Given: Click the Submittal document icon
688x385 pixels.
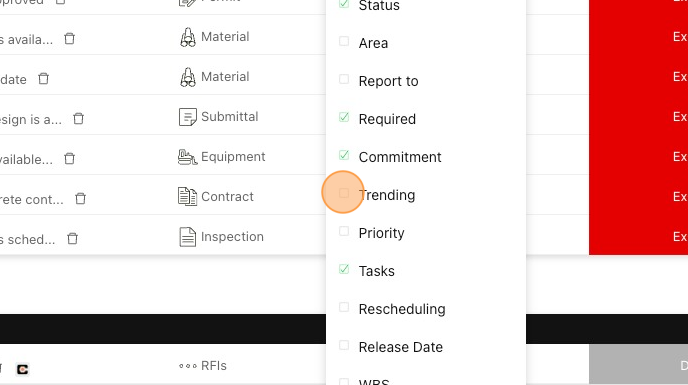Looking at the screenshot, I should (x=187, y=117).
